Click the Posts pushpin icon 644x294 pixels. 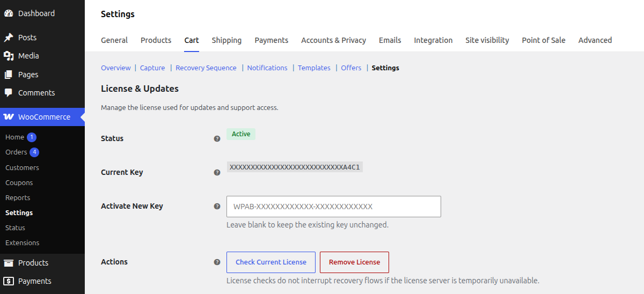pos(9,38)
